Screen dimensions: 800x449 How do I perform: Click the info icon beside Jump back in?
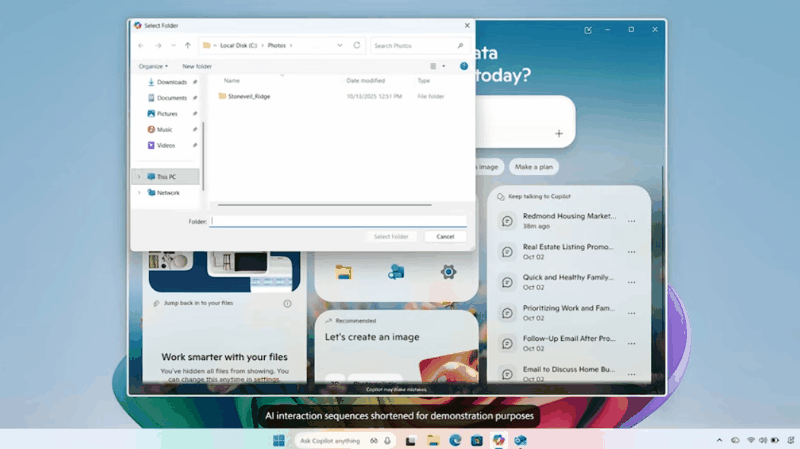coord(287,303)
